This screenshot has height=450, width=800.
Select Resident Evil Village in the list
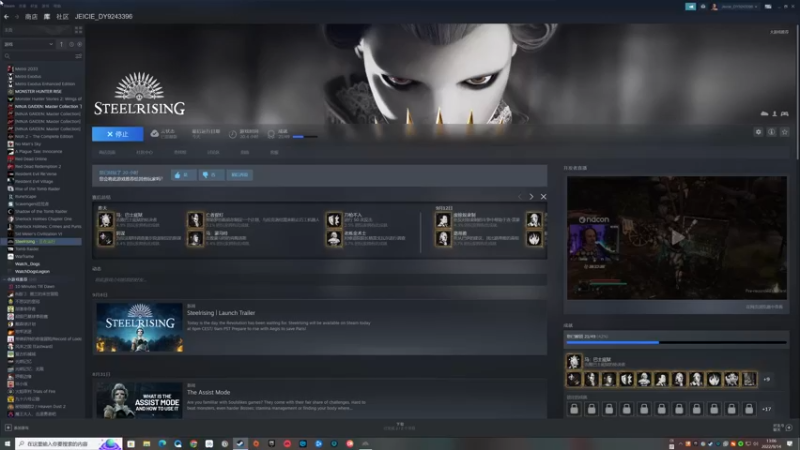click(x=36, y=181)
